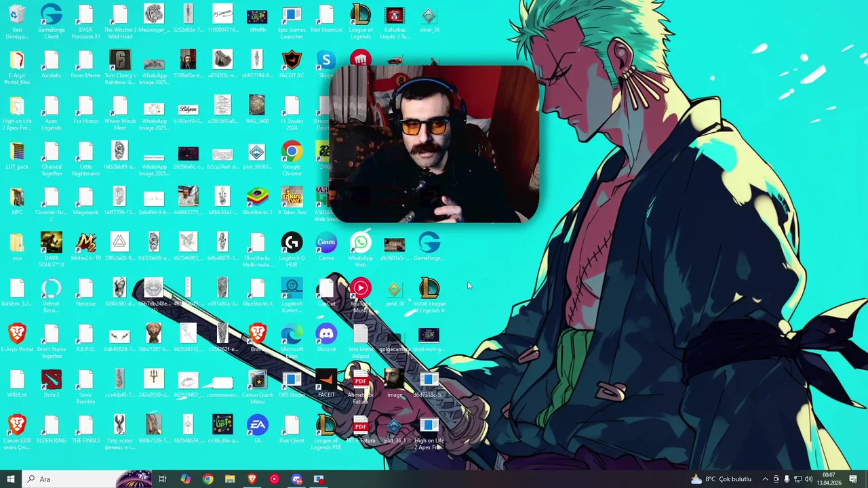Select the League of Legends shortcut

click(x=360, y=22)
